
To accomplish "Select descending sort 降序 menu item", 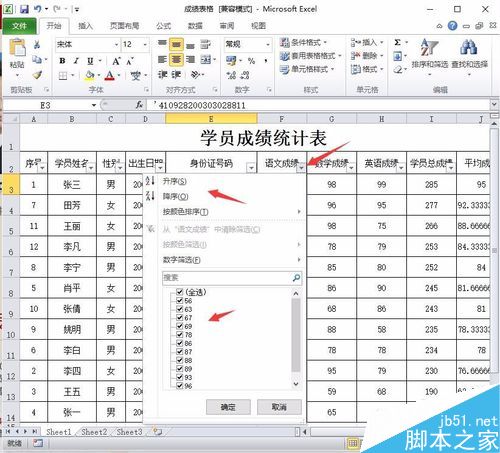I will [175, 197].
